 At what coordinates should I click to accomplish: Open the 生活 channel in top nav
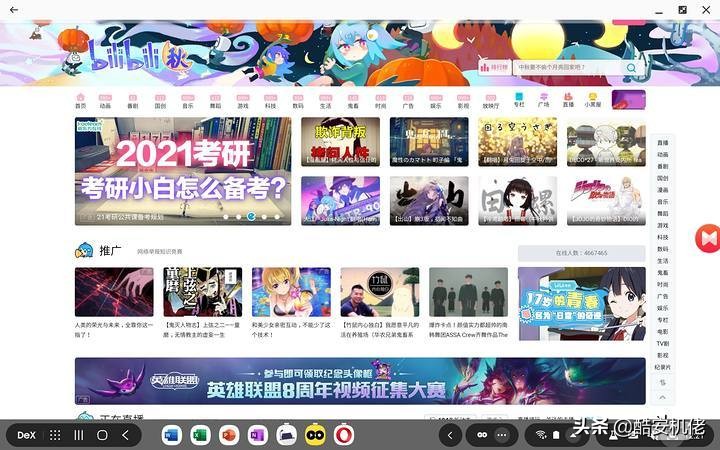tap(326, 101)
